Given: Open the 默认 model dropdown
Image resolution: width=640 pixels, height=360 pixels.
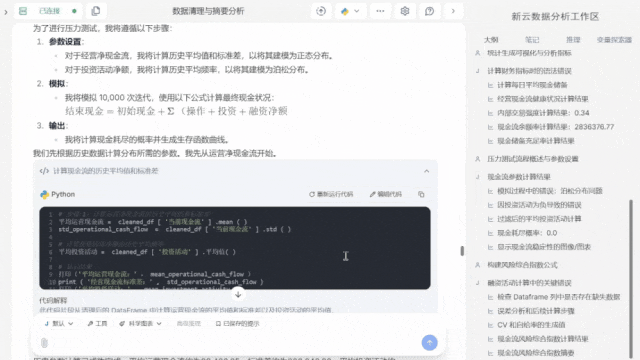Looking at the screenshot, I should point(59,324).
